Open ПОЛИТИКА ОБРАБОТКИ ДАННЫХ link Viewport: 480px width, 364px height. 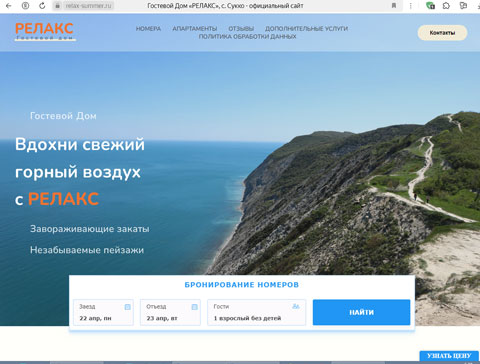pos(247,37)
